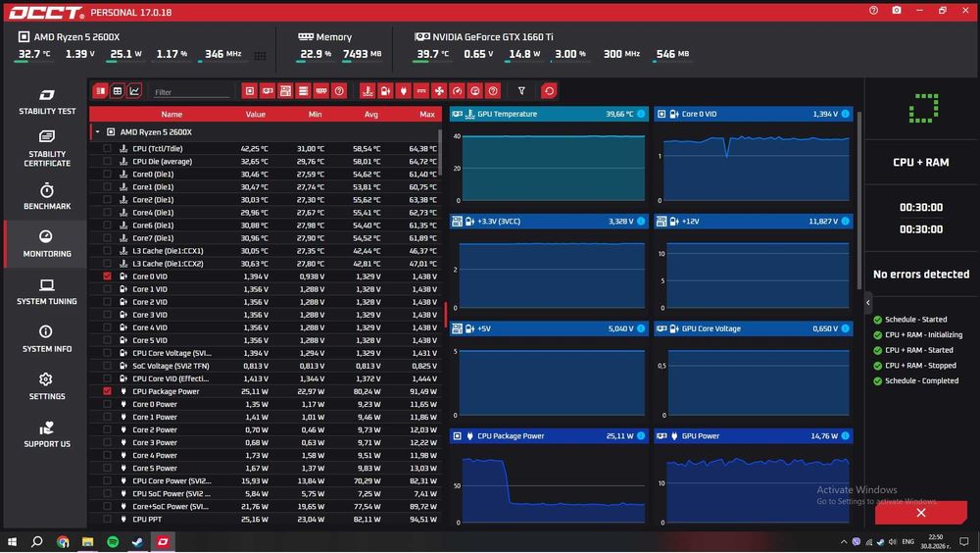
Task: Open CPU core grid icon in header
Action: coord(260,56)
